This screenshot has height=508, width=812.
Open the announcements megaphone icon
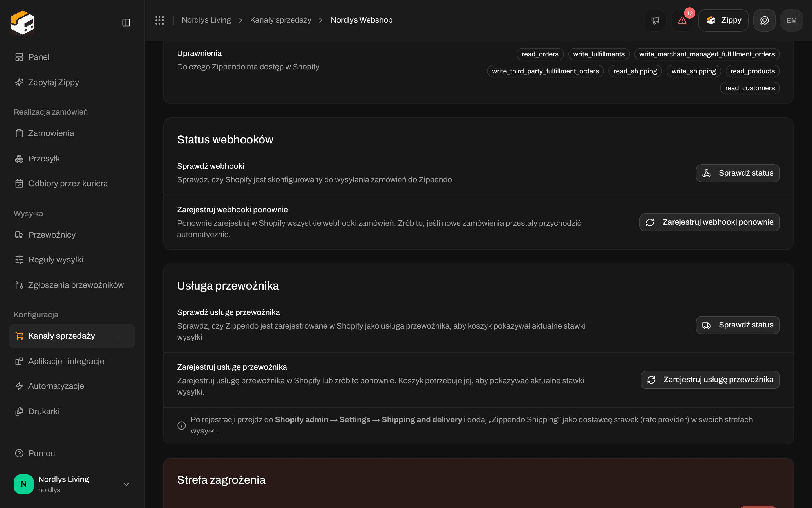[x=655, y=20]
